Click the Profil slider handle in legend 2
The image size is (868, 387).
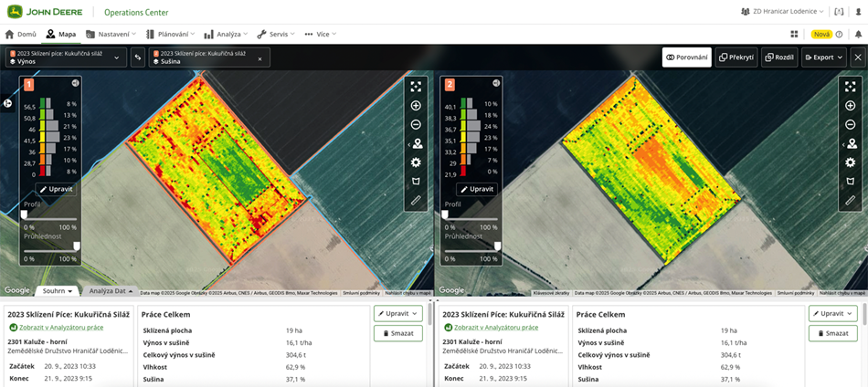coord(445,214)
